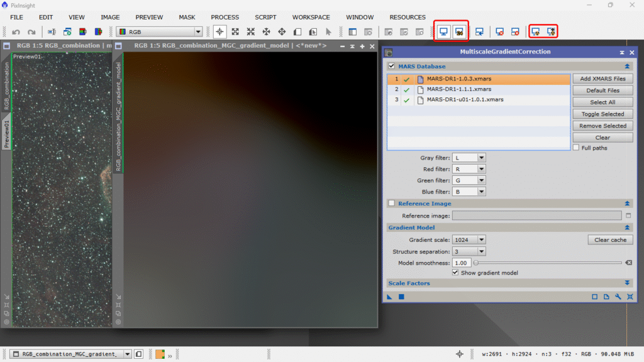Open the PROCESS menu
Image resolution: width=644 pixels, height=362 pixels.
tap(225, 17)
